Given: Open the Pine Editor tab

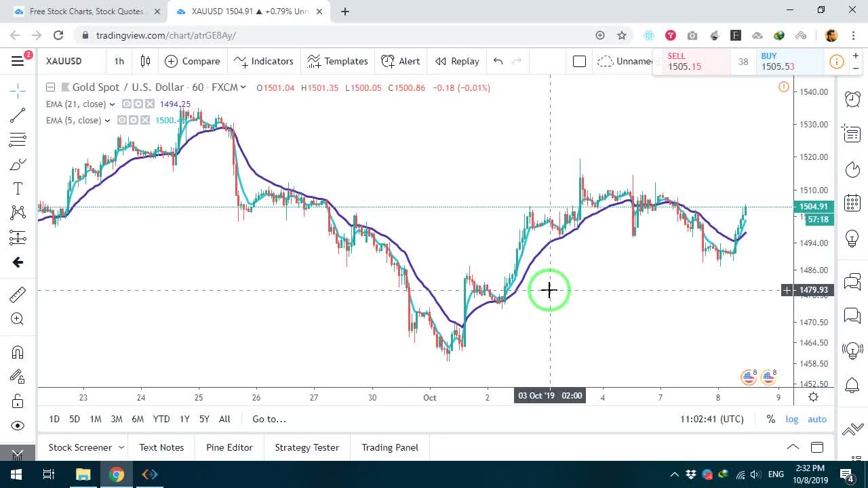Looking at the screenshot, I should [x=229, y=447].
